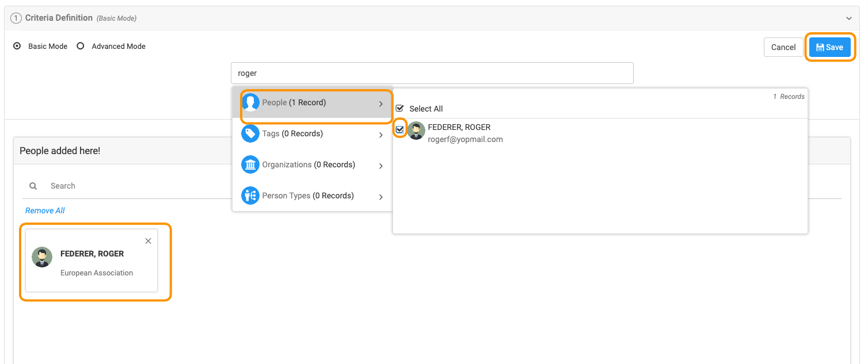Click the Cancel button
868x364 pixels.
click(x=783, y=47)
